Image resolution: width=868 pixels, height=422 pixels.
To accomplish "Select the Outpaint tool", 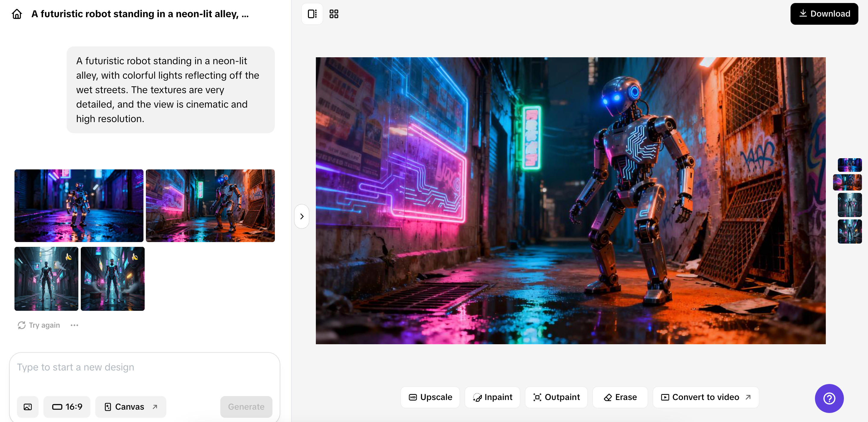I will click(x=556, y=397).
